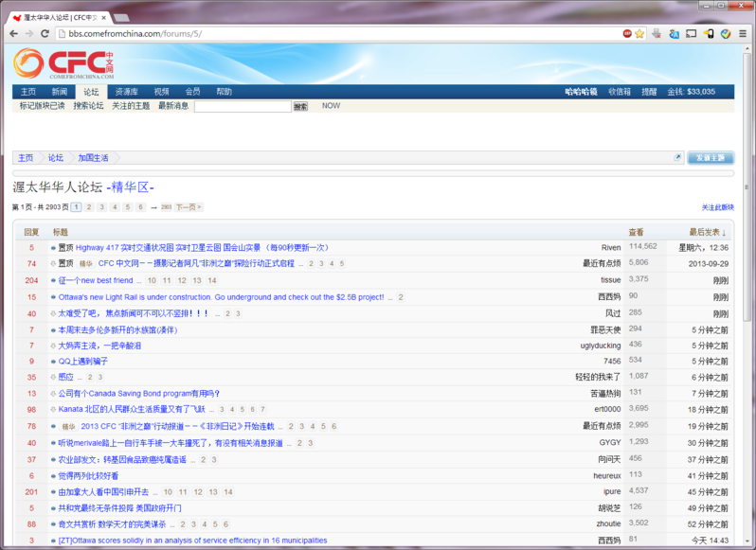Sort threads by 查看 column header
756x550 pixels.
(x=636, y=232)
